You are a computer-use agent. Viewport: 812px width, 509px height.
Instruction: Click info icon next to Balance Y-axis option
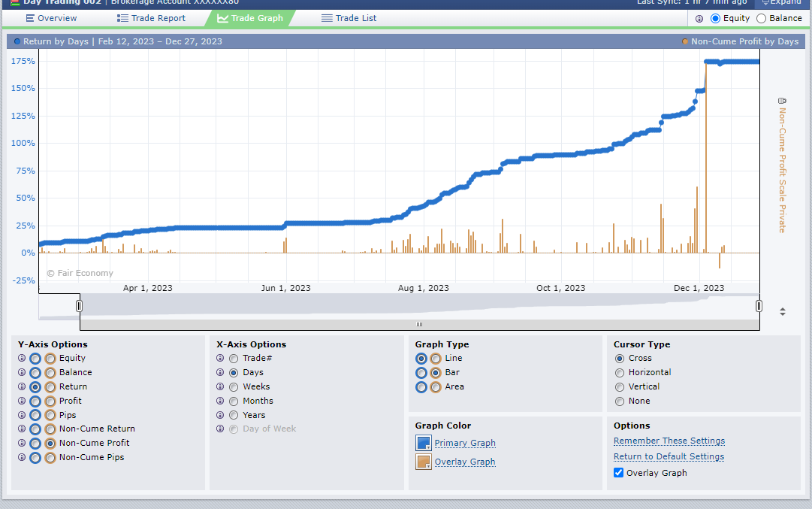[22, 372]
